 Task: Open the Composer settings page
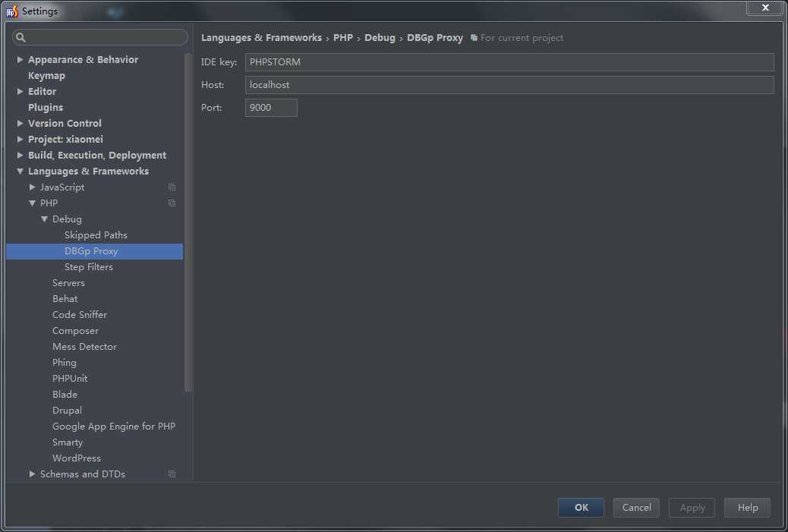[x=75, y=331]
